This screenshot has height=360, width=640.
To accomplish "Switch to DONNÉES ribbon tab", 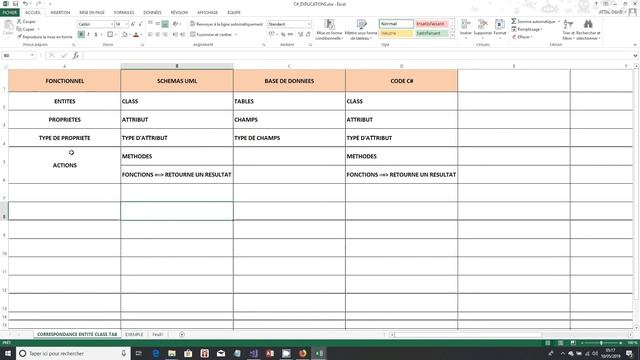I will 152,13.
